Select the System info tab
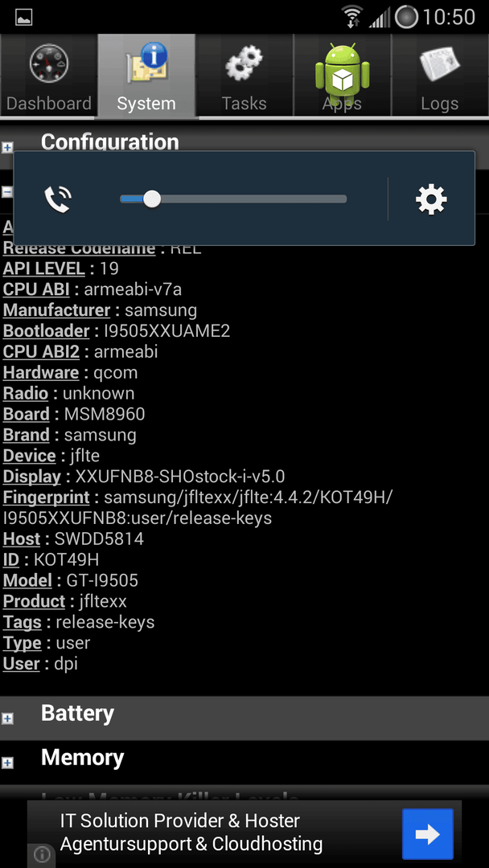This screenshot has height=868, width=489. click(x=146, y=76)
